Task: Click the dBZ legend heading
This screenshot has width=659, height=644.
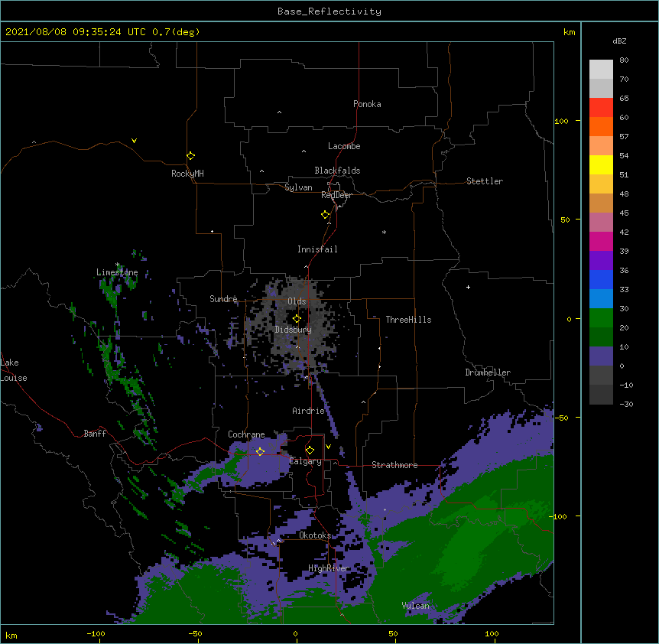Action: [619, 41]
